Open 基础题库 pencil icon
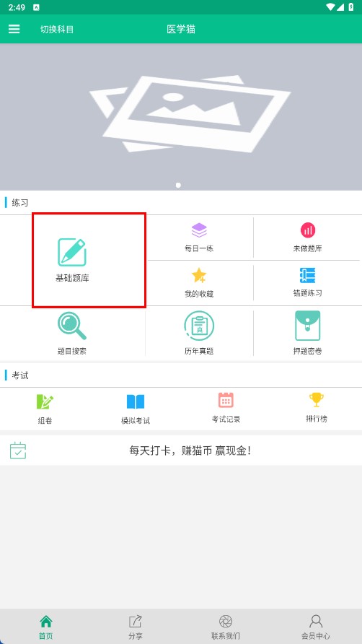362x644 pixels. [x=72, y=252]
